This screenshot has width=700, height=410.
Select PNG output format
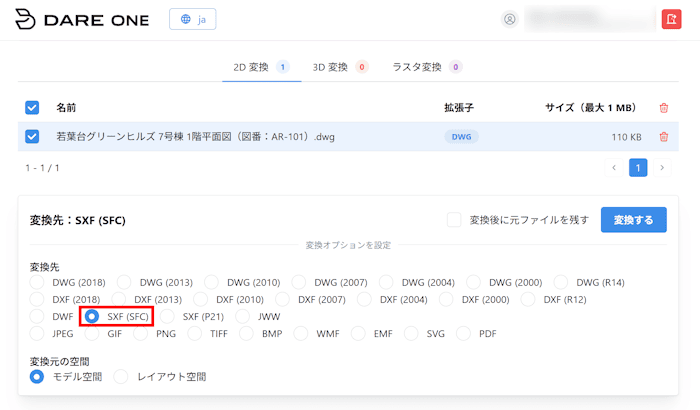(141, 334)
